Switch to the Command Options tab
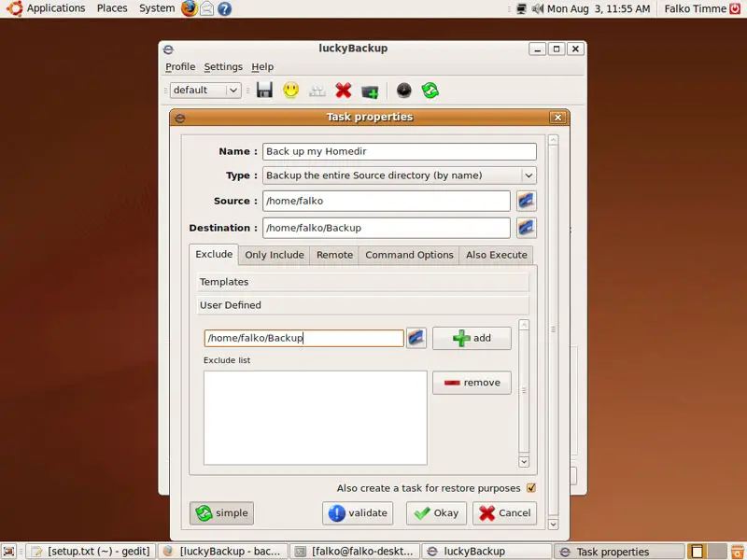This screenshot has height=560, width=747. point(409,255)
